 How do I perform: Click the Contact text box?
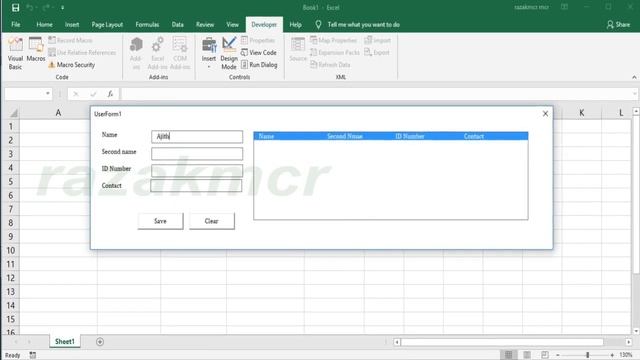[196, 186]
